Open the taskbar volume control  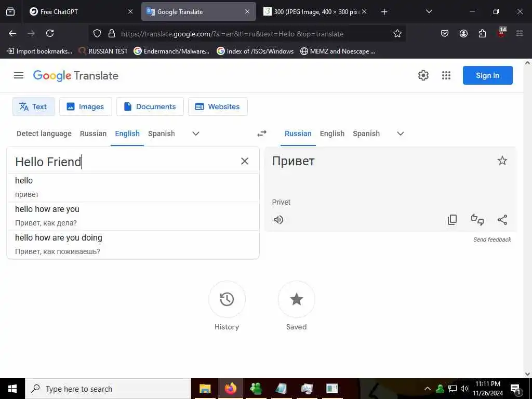pos(464,389)
